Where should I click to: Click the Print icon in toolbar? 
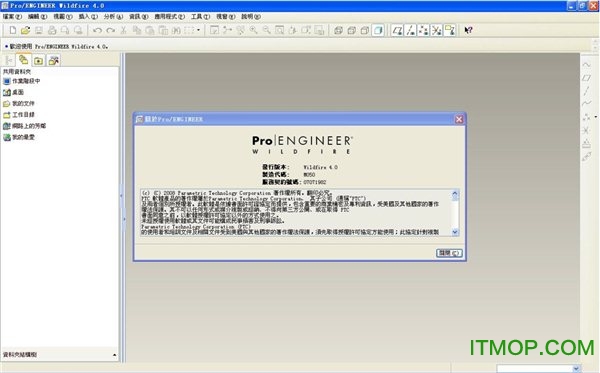pyautogui.click(x=52, y=30)
